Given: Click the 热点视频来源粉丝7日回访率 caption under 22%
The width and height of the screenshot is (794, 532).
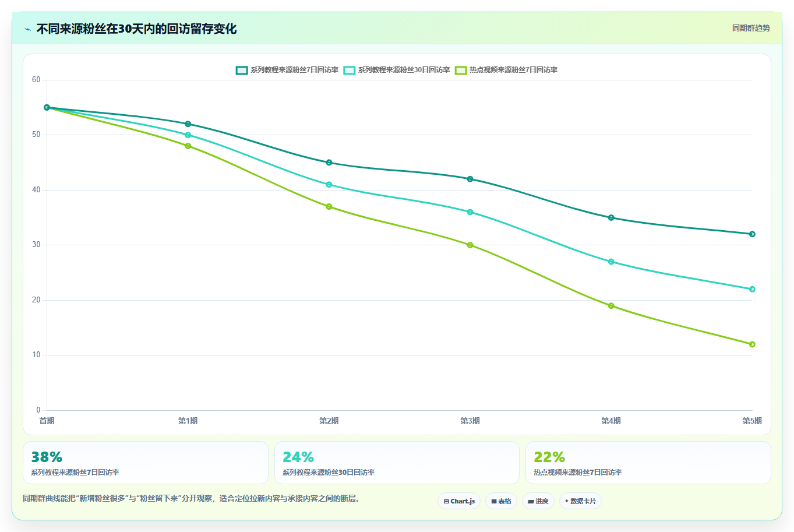Looking at the screenshot, I should 578,473.
